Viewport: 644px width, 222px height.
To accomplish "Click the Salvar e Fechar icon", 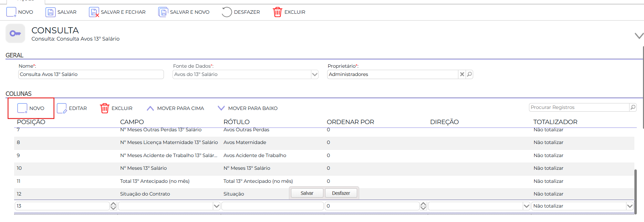I will 94,12.
